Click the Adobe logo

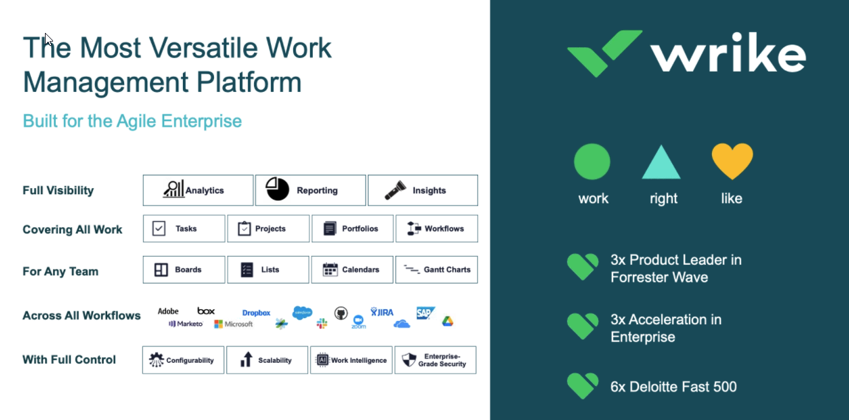click(x=168, y=311)
